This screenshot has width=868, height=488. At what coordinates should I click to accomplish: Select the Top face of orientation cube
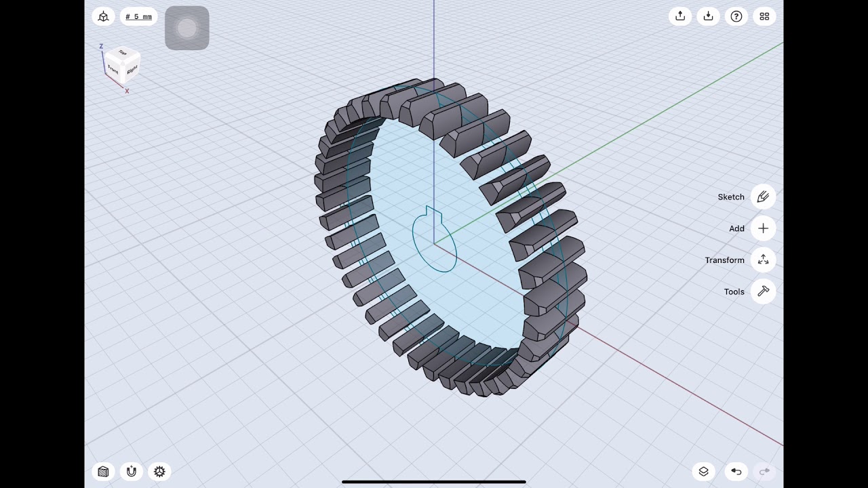pos(123,53)
